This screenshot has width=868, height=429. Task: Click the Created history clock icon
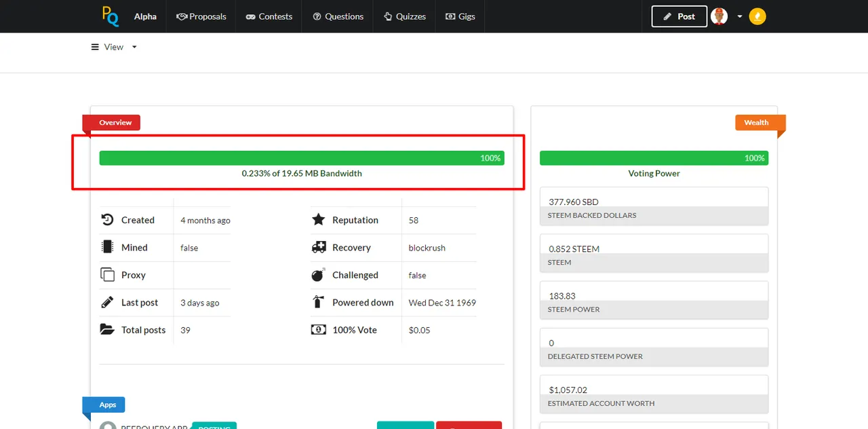coord(107,220)
